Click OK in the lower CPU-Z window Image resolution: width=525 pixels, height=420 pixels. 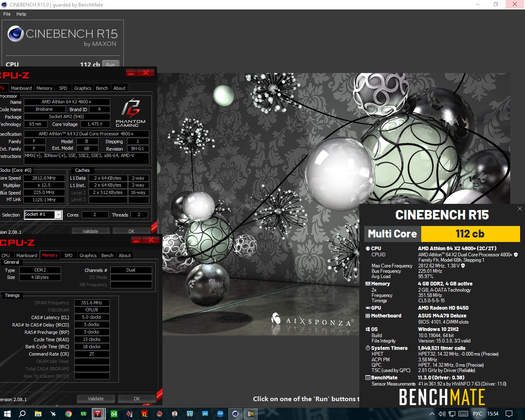tap(137, 399)
